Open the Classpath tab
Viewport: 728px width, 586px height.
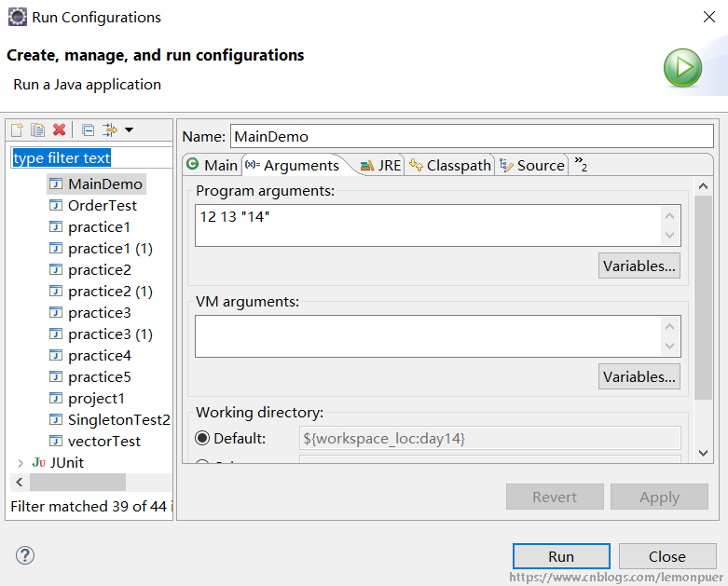449,165
